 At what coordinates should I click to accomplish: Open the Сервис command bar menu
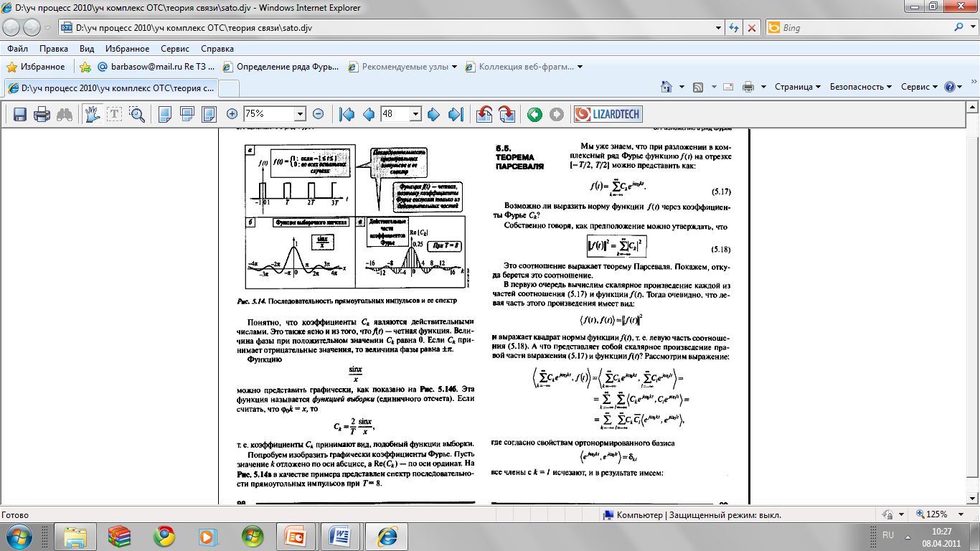click(919, 87)
